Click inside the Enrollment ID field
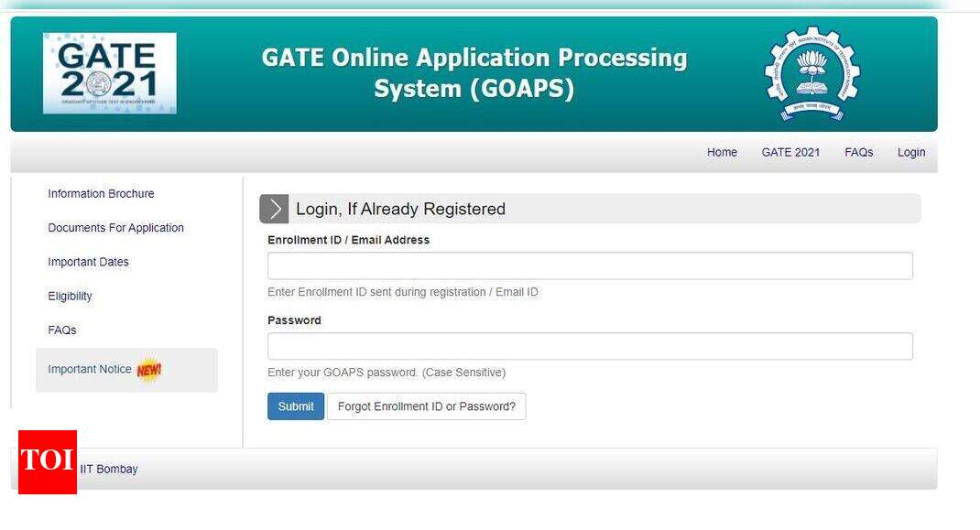 pos(589,265)
